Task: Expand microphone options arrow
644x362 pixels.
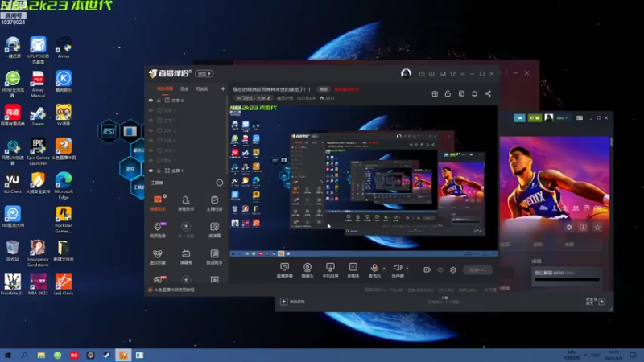Action: [x=384, y=269]
